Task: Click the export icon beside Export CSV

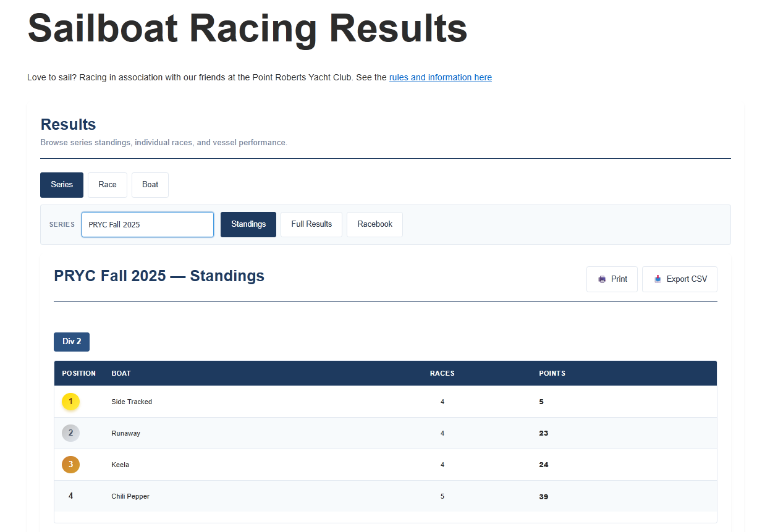Action: [x=658, y=279]
